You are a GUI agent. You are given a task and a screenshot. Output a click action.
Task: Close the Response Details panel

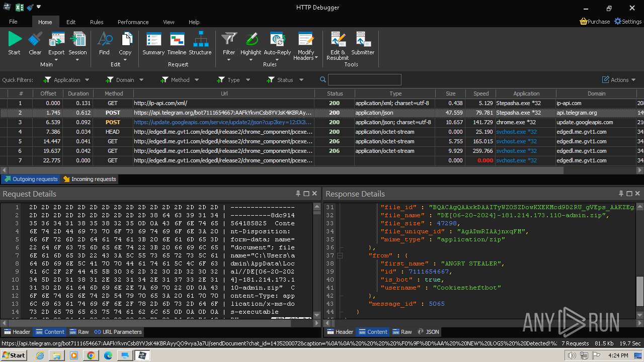tap(638, 194)
